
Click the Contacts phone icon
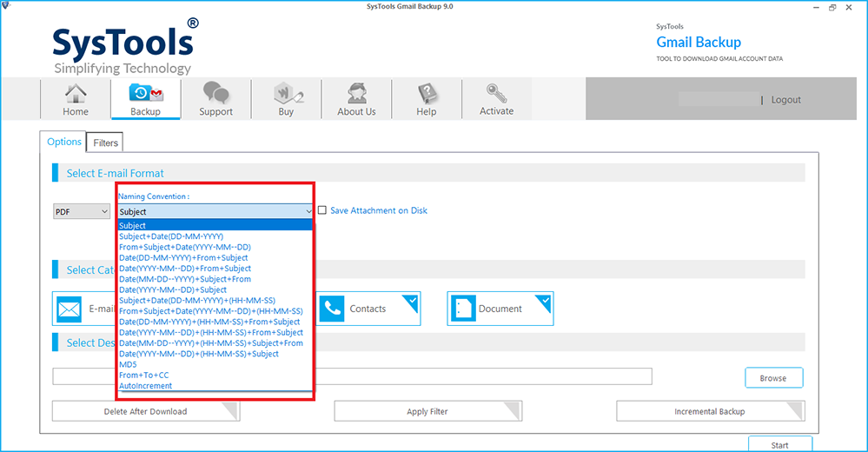point(332,309)
